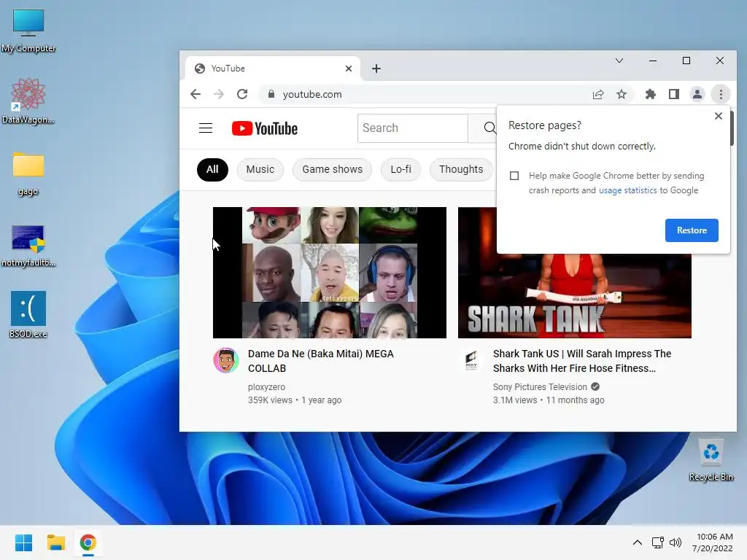Click "3.1M views" text
Viewport: 747px width, 560px height.
point(515,400)
